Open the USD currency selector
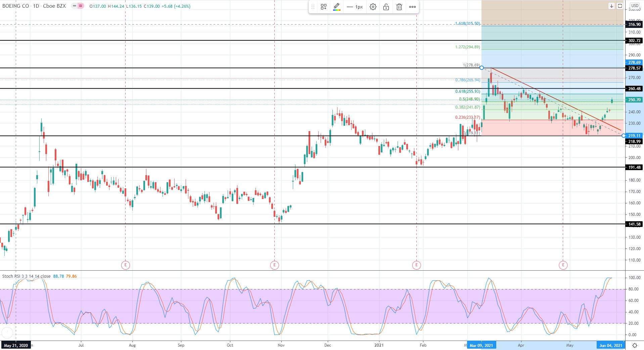The height and width of the screenshot is (350, 644). (635, 6)
